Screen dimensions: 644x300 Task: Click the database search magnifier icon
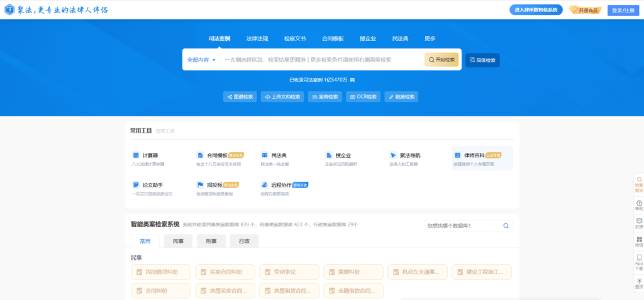(506, 226)
